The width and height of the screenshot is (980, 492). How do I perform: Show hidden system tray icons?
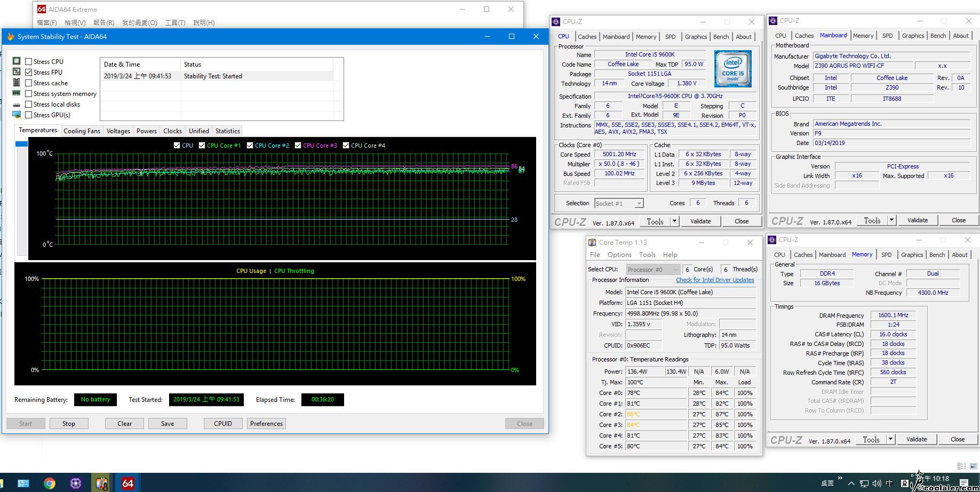coord(851,483)
